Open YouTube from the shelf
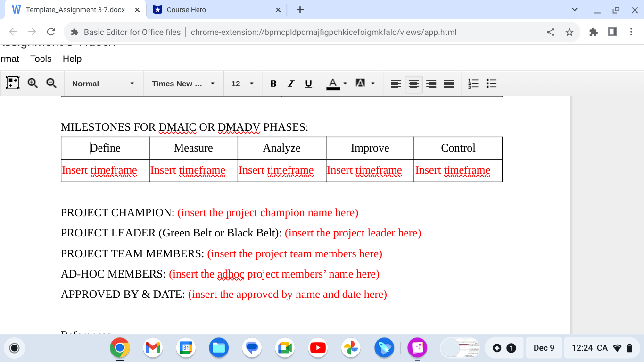This screenshot has height=362, width=644. click(x=318, y=348)
